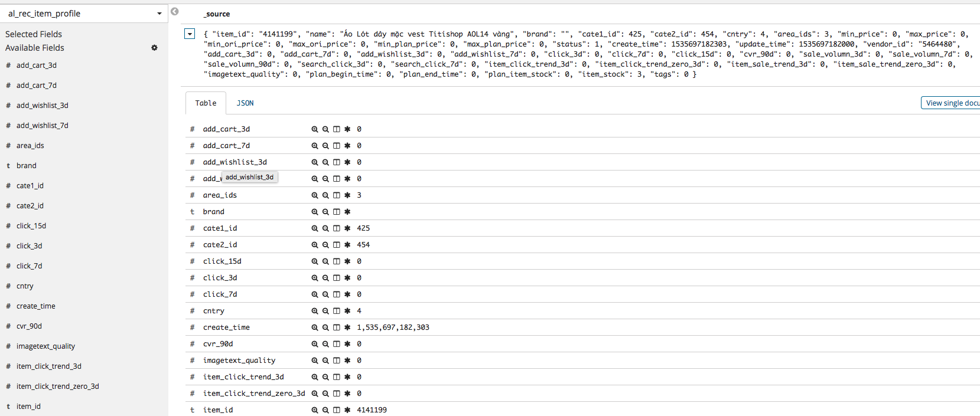Select add_wishlist_7d in Available Fields sidebar
Viewport: 980px width, 416px height.
pos(43,126)
